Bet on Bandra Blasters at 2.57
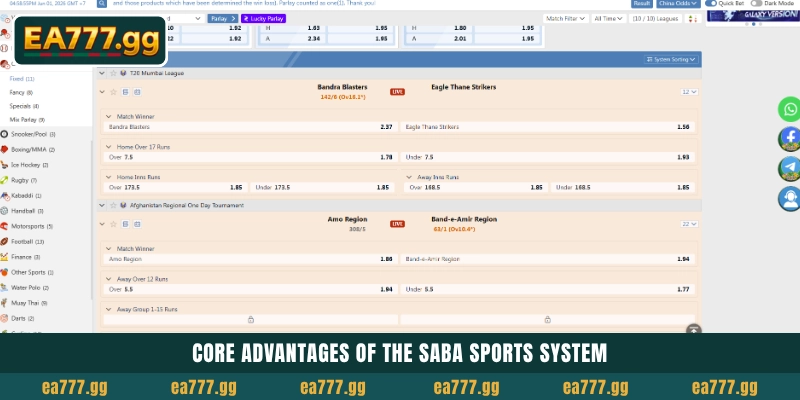This screenshot has width=800, height=400. [x=249, y=127]
